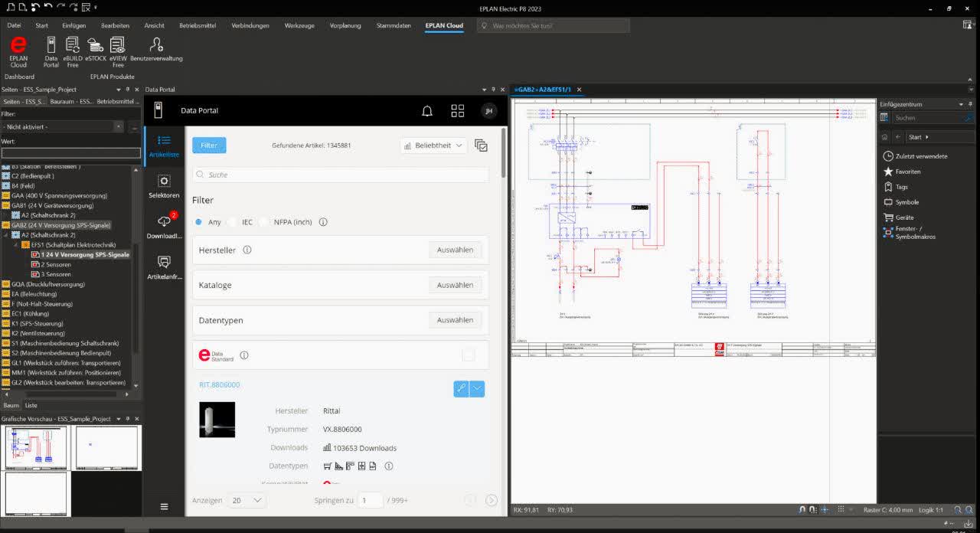Open eBUILD Free from ribbon
Image resolution: width=980 pixels, height=533 pixels.
[x=73, y=51]
